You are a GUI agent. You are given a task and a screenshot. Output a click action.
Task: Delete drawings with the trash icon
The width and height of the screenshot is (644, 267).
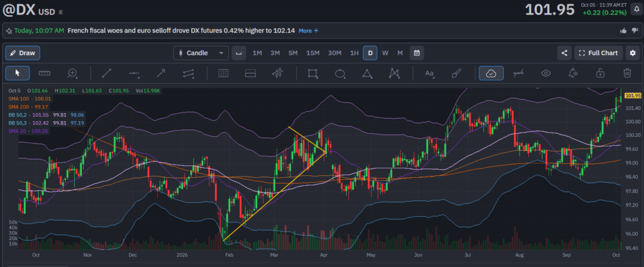(x=627, y=74)
